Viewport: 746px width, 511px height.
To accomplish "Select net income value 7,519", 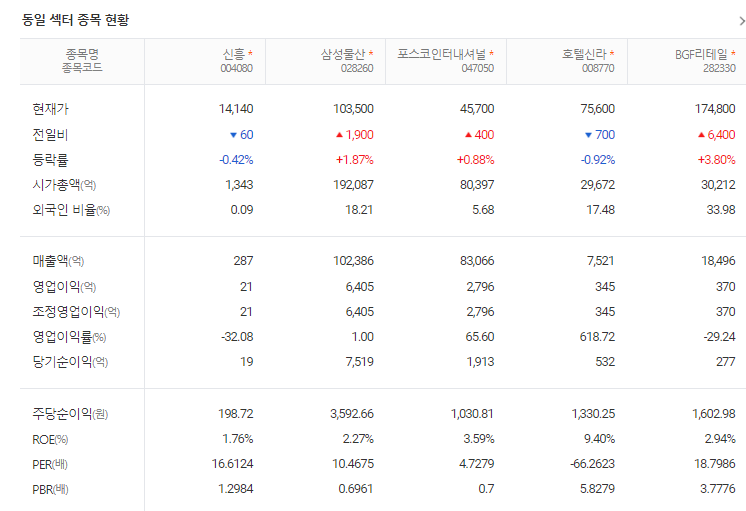I will tap(360, 362).
